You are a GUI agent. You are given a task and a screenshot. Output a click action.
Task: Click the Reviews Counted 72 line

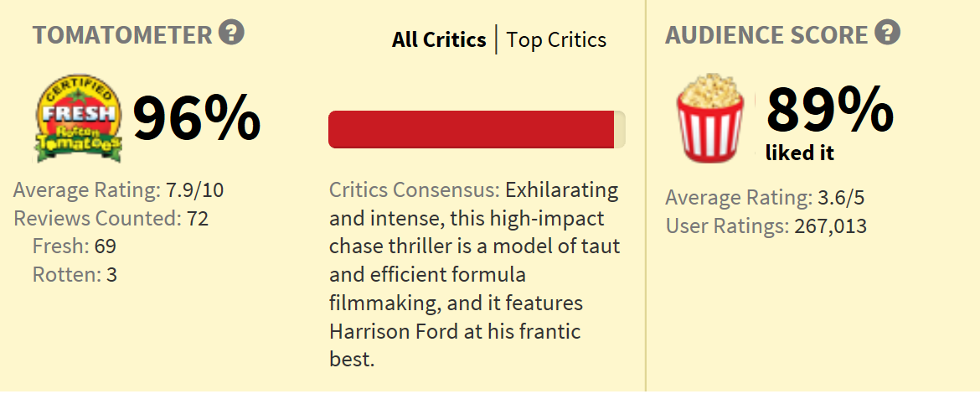pos(111,218)
